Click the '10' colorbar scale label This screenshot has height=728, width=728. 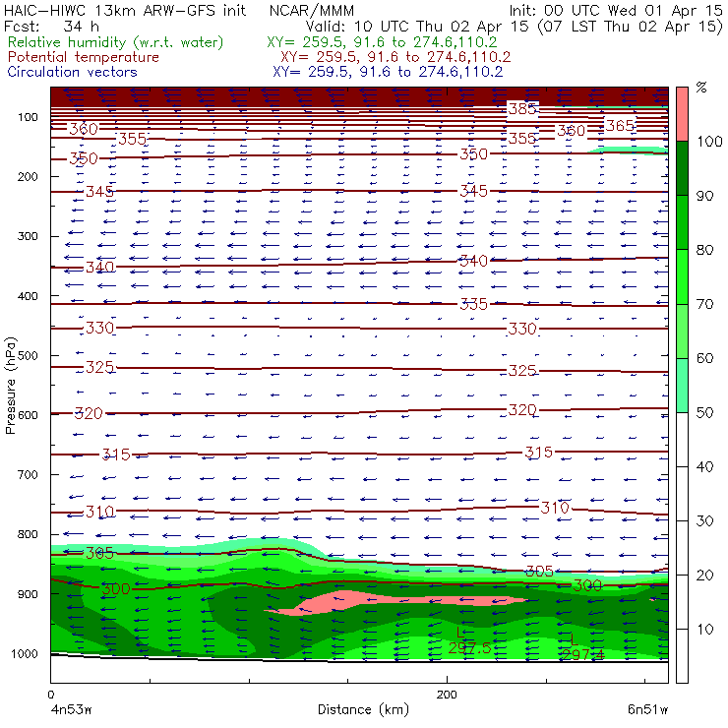click(704, 629)
